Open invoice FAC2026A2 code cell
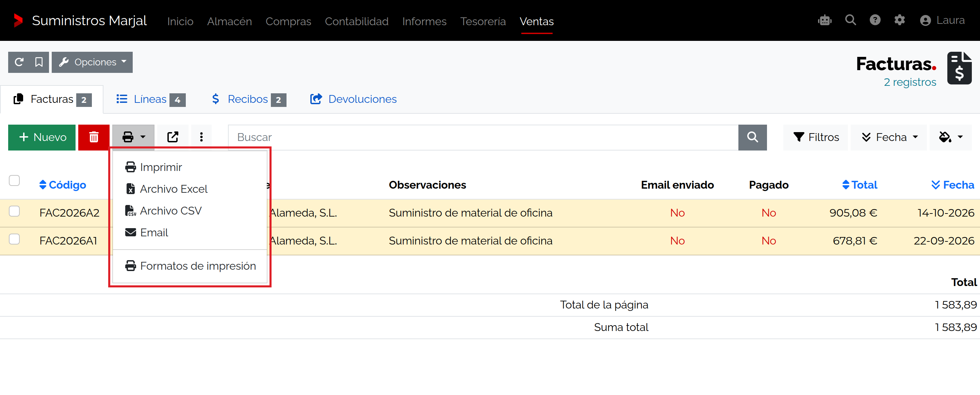This screenshot has width=980, height=395. 69,213
